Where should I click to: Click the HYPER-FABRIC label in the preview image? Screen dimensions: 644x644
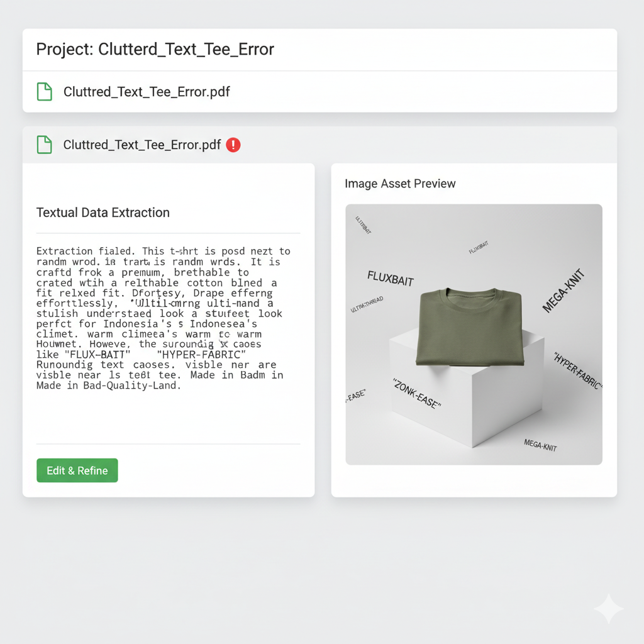[x=577, y=370]
